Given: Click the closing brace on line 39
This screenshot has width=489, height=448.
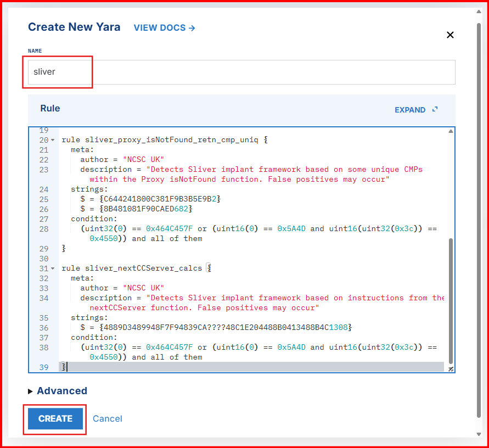Looking at the screenshot, I should 64,366.
